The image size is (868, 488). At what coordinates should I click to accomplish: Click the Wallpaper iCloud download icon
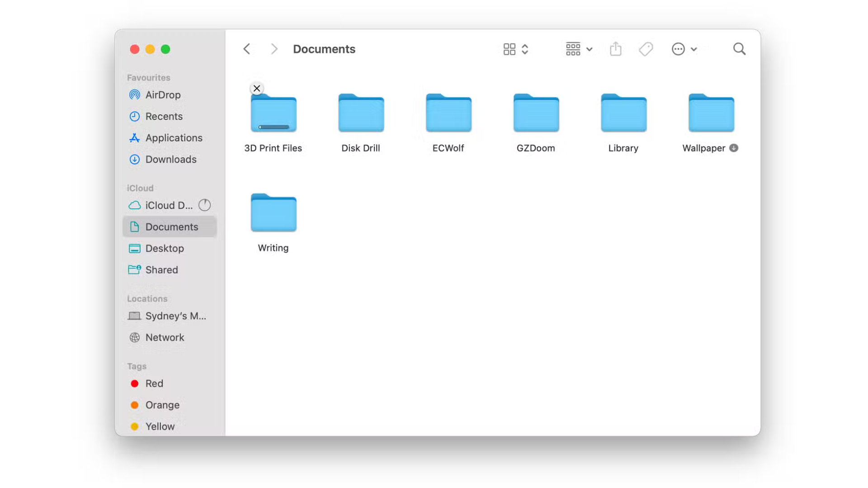pos(734,148)
